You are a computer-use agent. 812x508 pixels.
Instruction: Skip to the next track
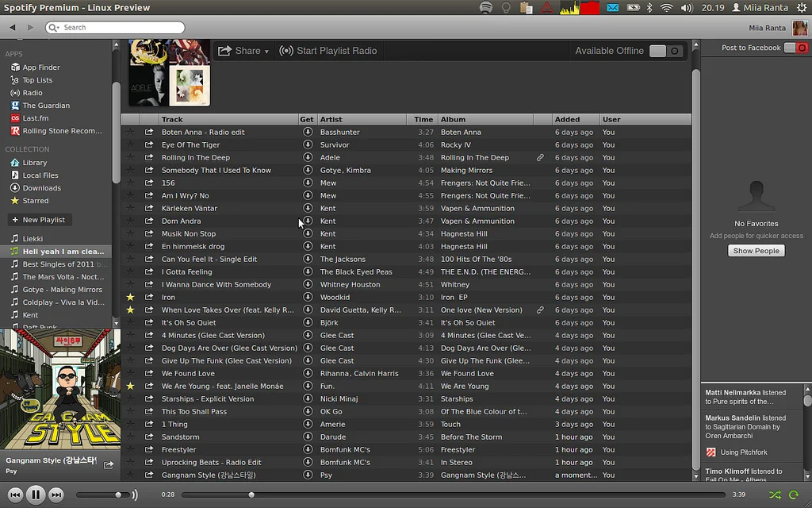pyautogui.click(x=56, y=495)
